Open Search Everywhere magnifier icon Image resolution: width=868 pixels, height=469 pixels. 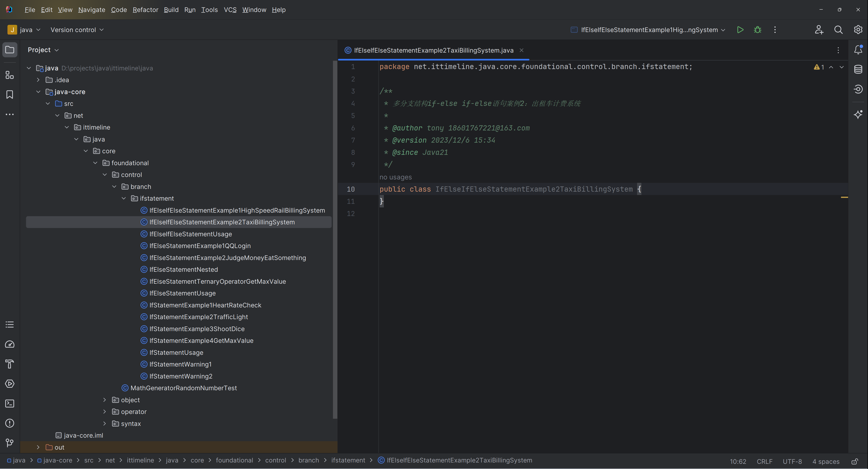coord(838,30)
